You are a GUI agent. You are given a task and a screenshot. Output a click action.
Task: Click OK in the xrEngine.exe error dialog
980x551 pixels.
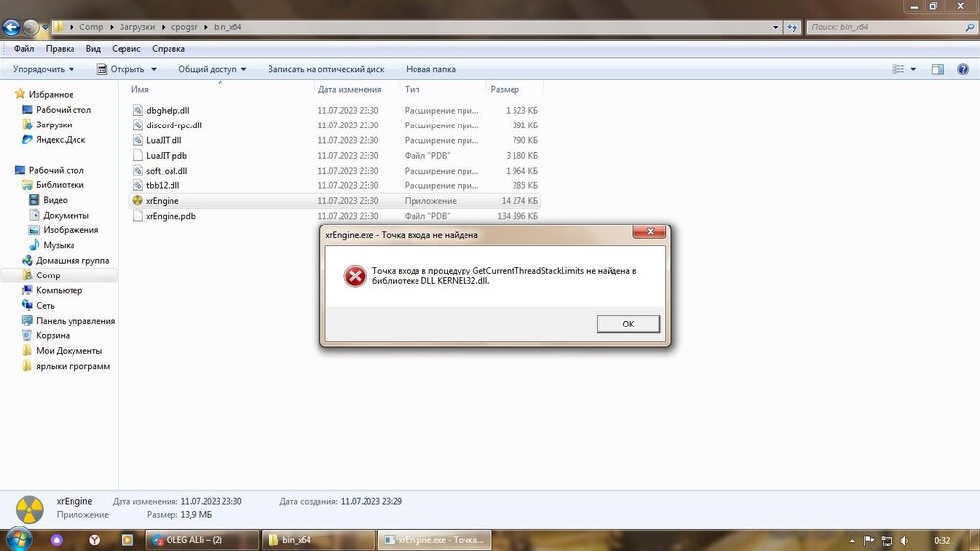click(x=628, y=324)
